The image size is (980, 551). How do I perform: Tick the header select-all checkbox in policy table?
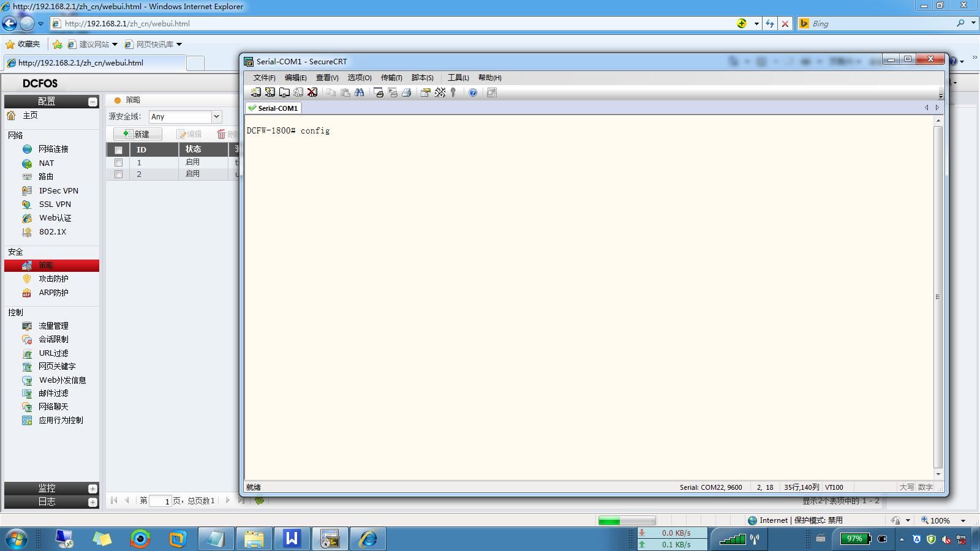pyautogui.click(x=118, y=150)
